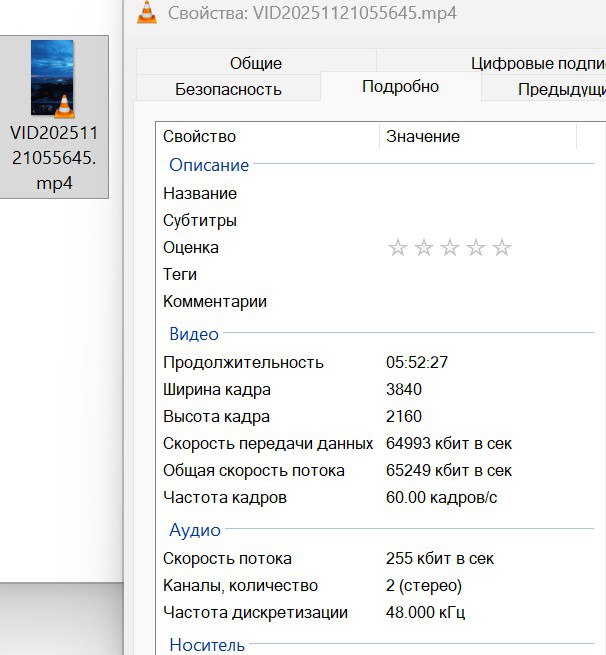Screen dimensions: 606x655
Task: Click the Частота кадров property row
Action: (x=225, y=498)
